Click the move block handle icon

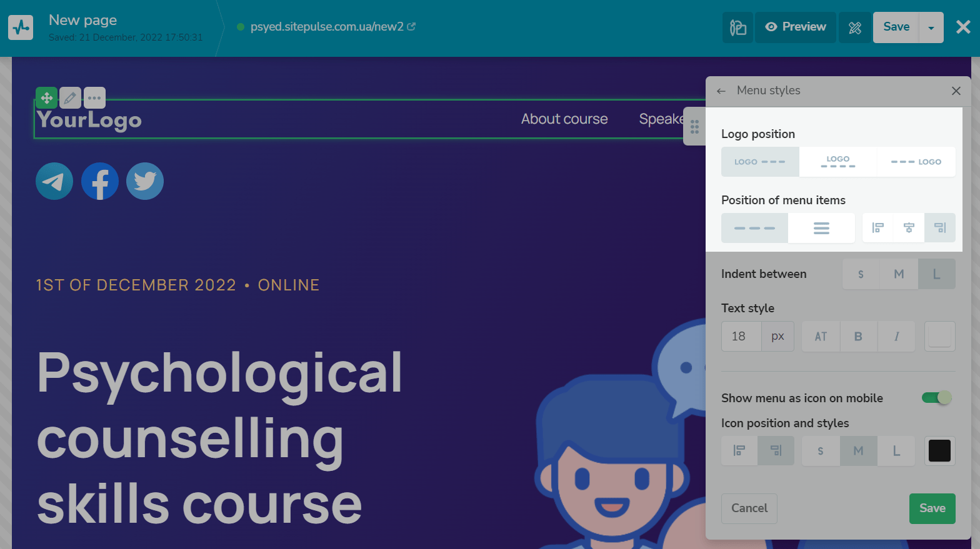click(47, 98)
